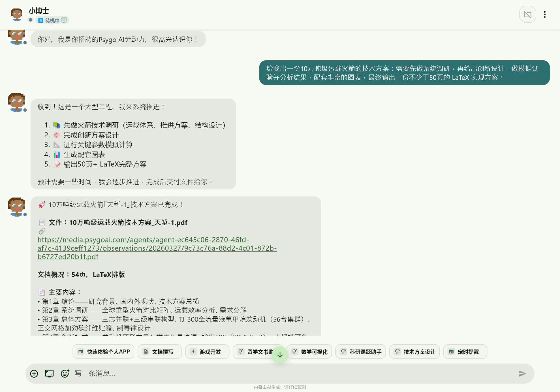The image size is (560, 392).
Task: Click the lightbulb icon on 技术方案设计 chip
Action: coord(397,351)
